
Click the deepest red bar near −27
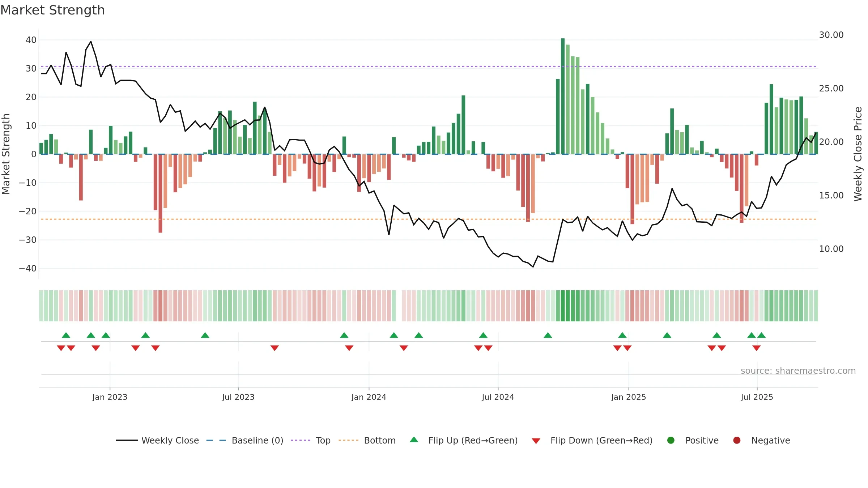(x=160, y=193)
